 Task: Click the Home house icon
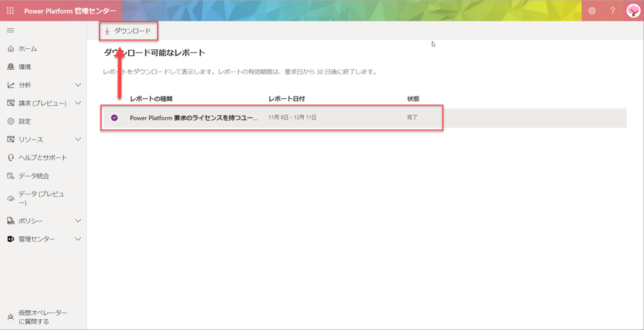(11, 49)
